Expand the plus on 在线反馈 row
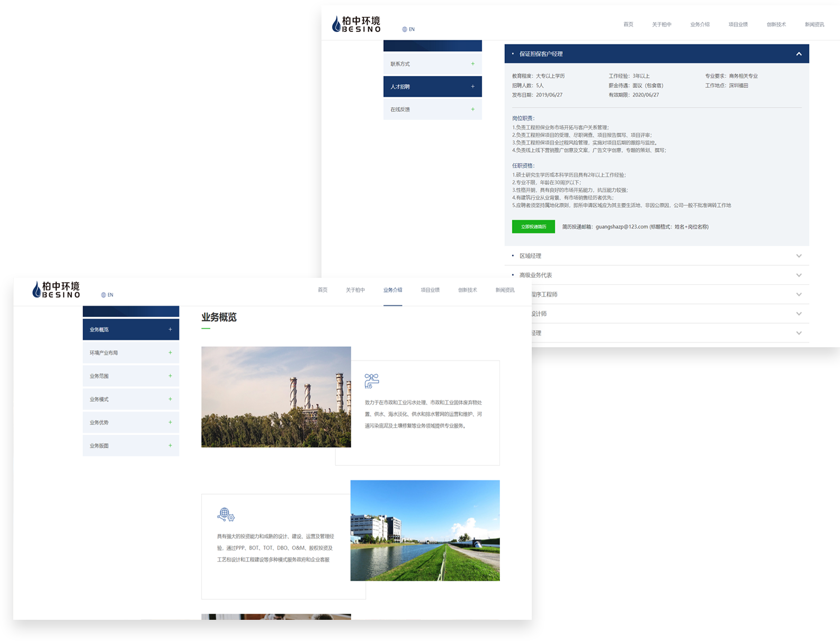840x641 pixels. coord(472,109)
